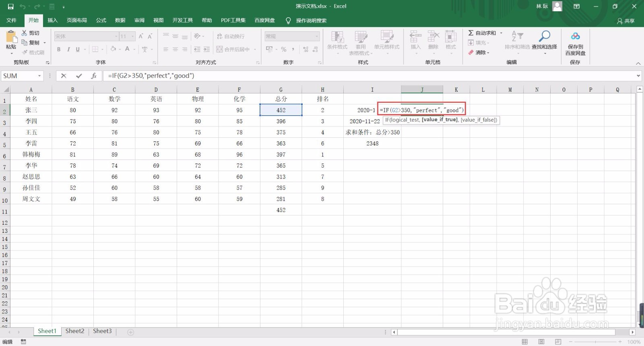Click Clear (清除) button
The image size is (644, 346).
click(x=479, y=52)
